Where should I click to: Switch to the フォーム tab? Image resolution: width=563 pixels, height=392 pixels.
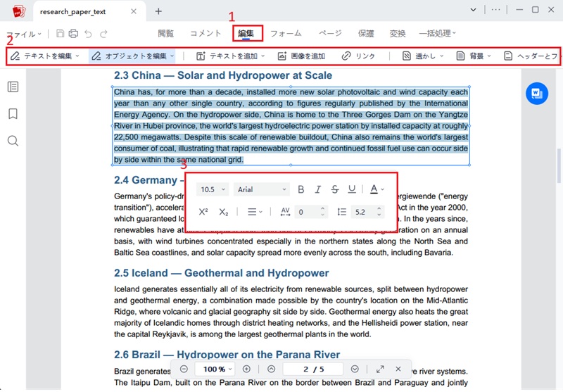click(286, 33)
